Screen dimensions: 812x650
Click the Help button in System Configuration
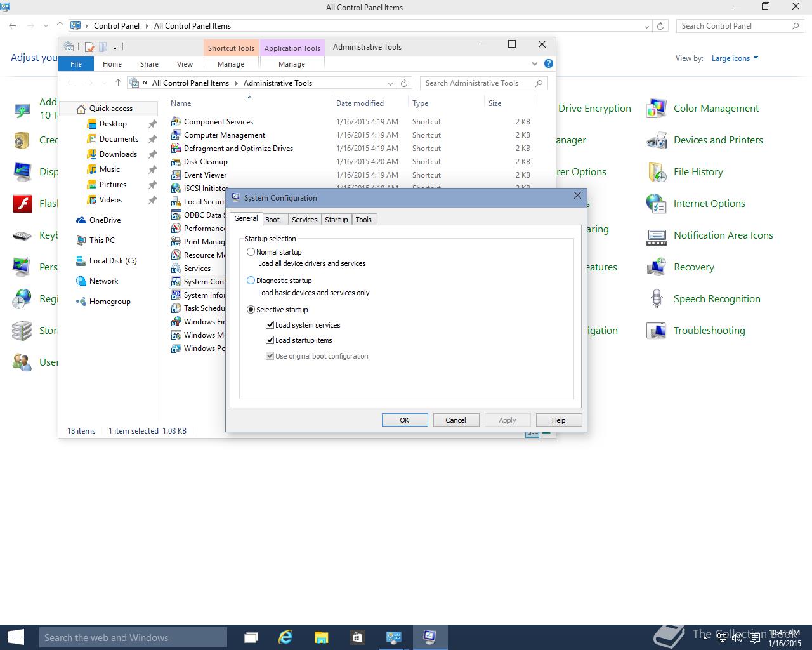(x=559, y=420)
